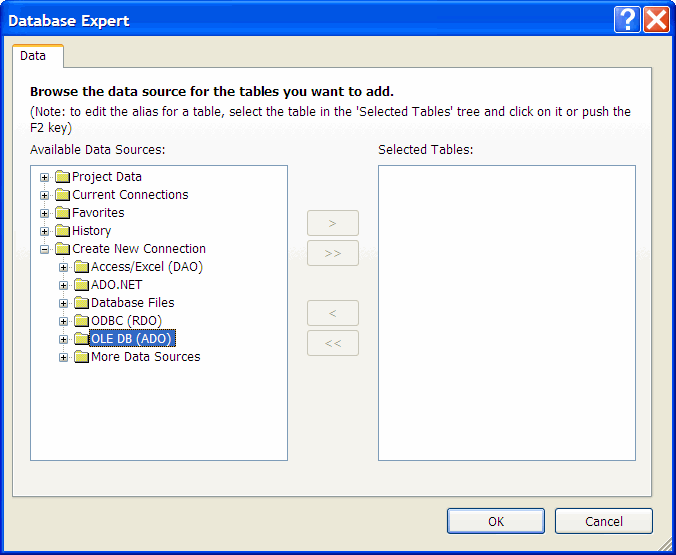
Task: Click the ADO.NET folder icon
Action: pos(81,285)
